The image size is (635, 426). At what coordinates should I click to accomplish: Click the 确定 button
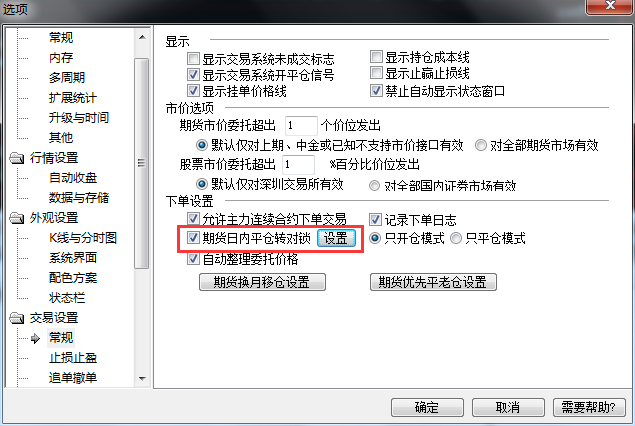(427, 407)
